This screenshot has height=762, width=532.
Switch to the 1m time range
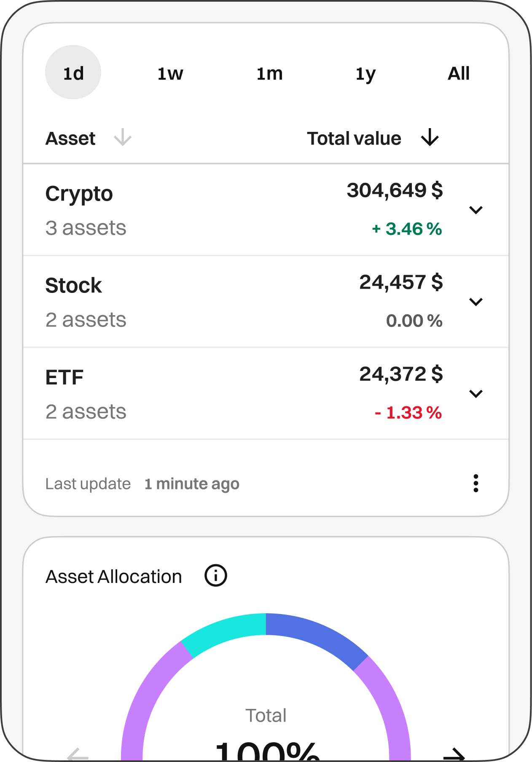click(269, 74)
